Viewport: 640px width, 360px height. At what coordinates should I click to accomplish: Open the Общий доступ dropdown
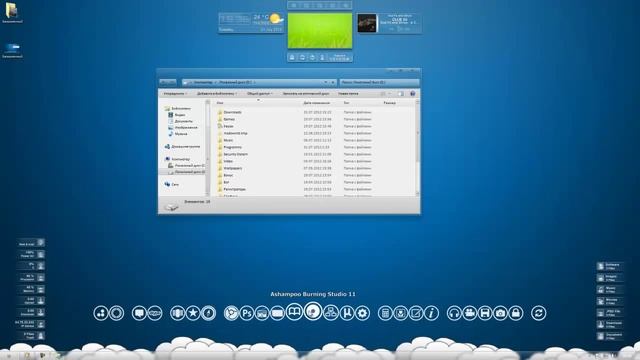tap(260, 93)
